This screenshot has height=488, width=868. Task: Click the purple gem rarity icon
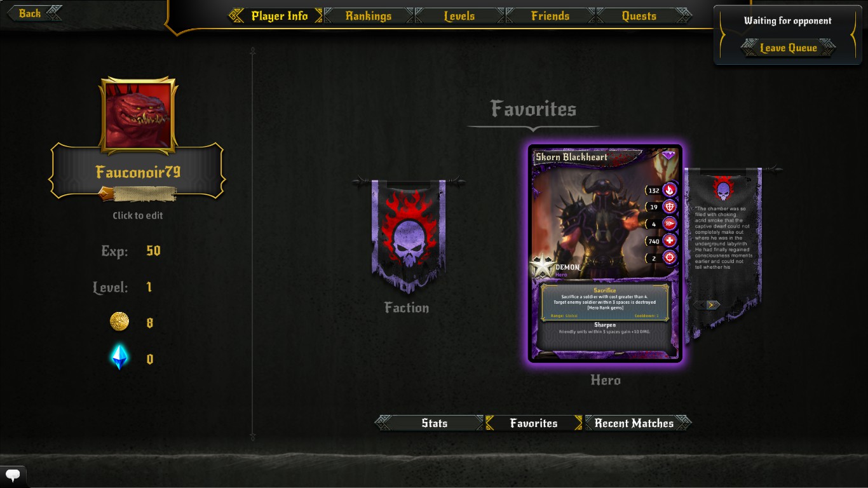668,154
